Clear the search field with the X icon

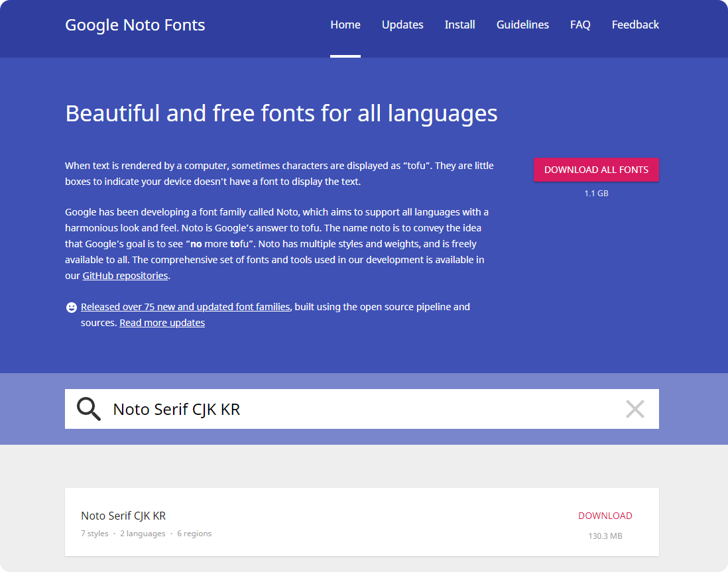[x=635, y=409]
